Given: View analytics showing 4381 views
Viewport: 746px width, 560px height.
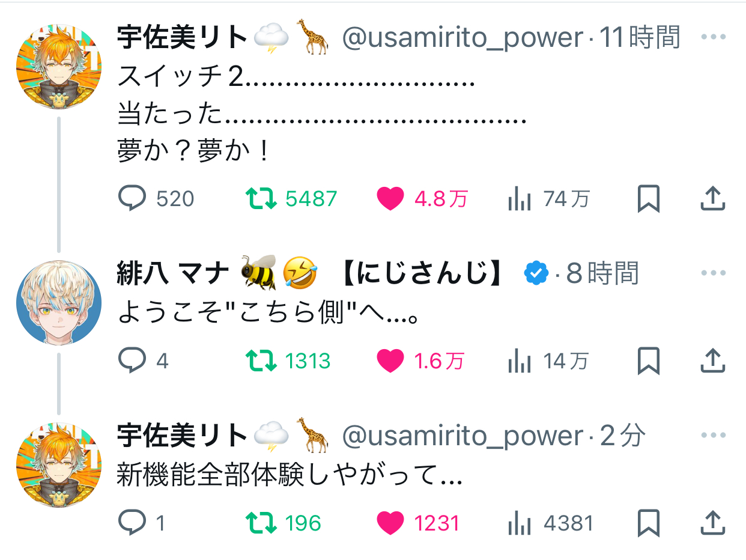Looking at the screenshot, I should (x=520, y=523).
